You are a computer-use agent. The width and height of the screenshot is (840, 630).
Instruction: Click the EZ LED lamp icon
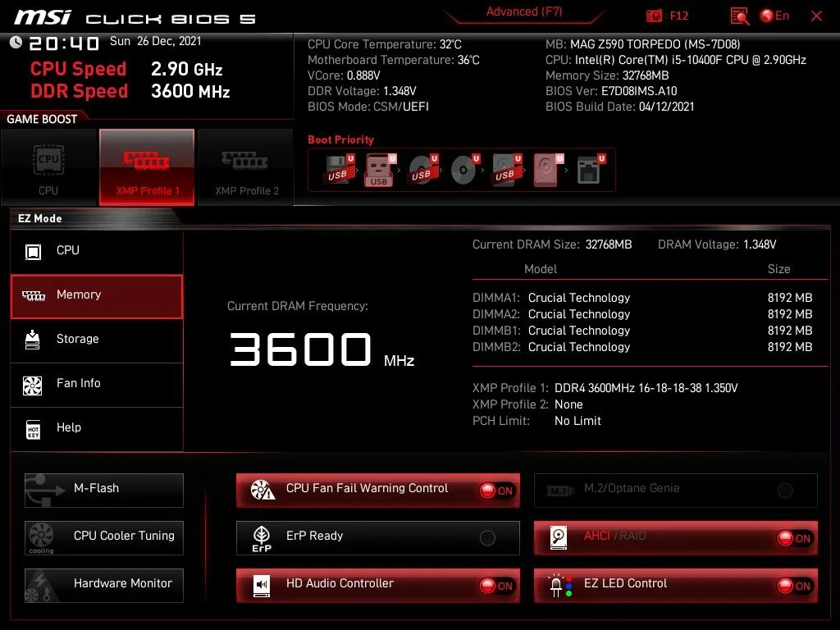559,586
